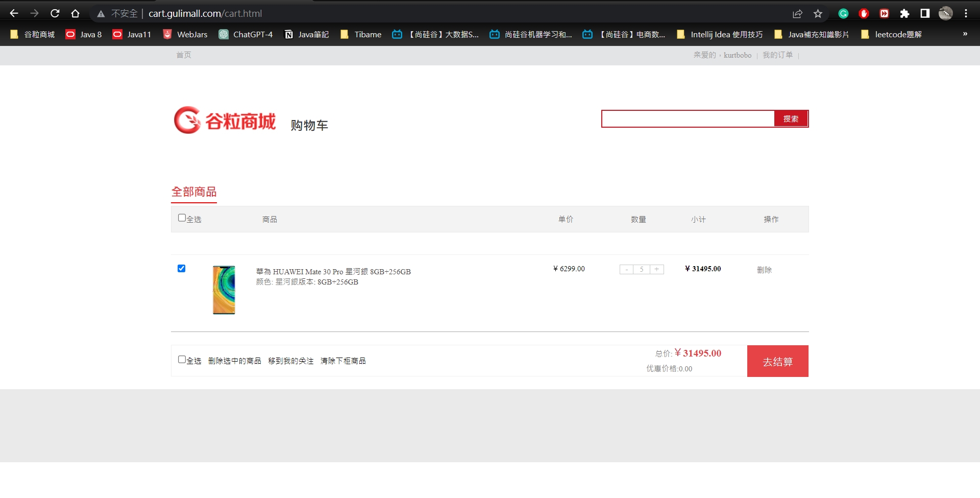
Task: Click the red 搜索 search button
Action: click(791, 118)
